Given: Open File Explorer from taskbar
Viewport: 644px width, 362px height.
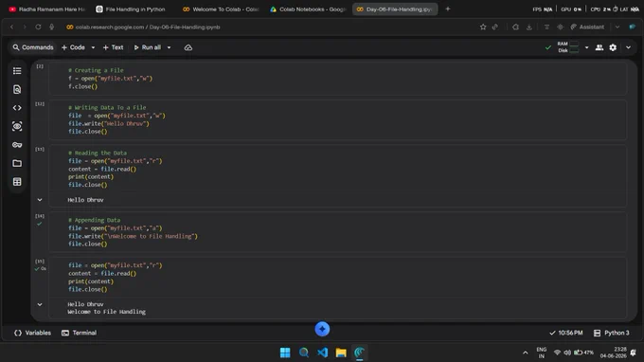Looking at the screenshot, I should (x=341, y=353).
